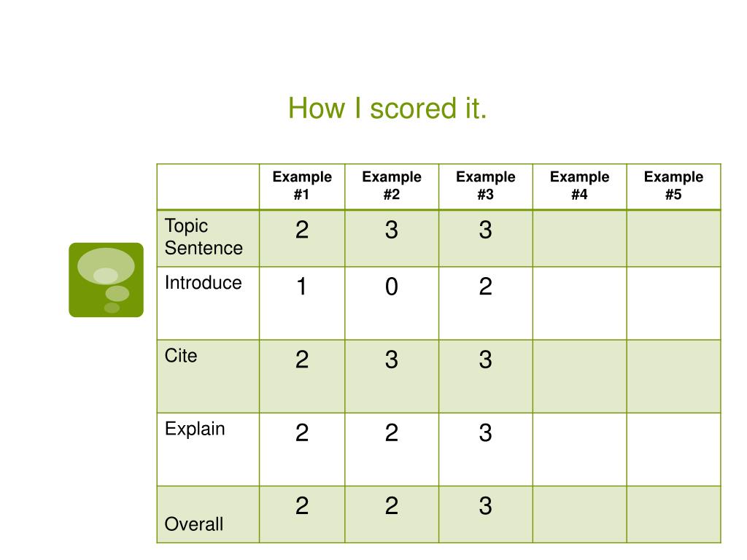Select the Overall score for Example #3

485,506
